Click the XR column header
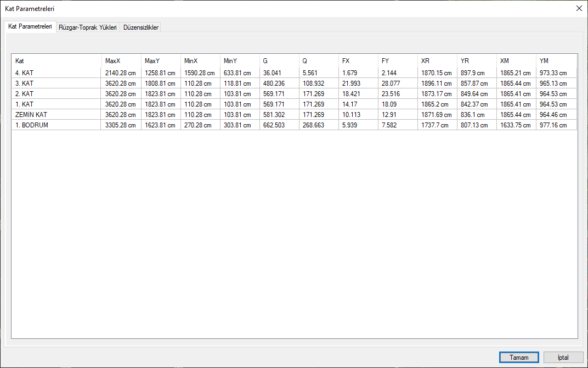 pyautogui.click(x=425, y=61)
